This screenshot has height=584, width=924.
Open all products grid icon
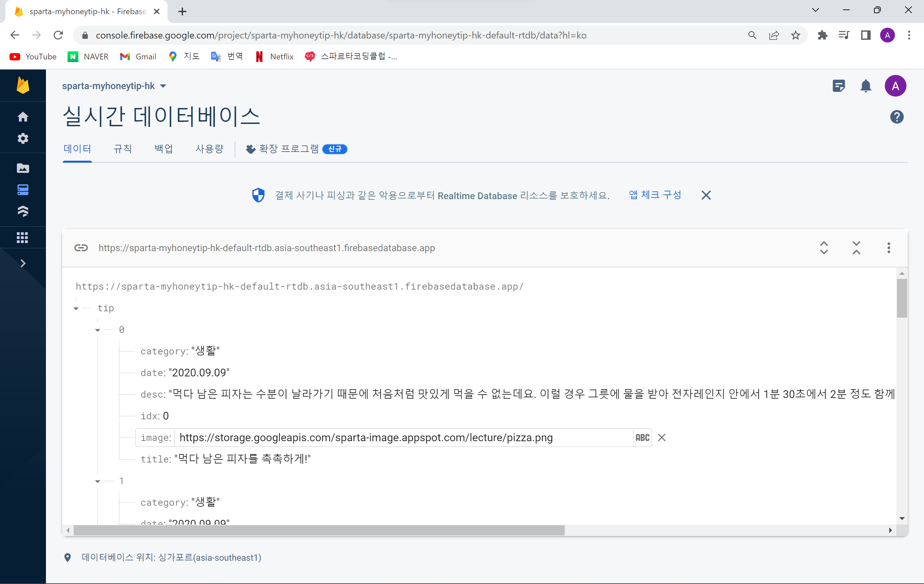pos(23,238)
